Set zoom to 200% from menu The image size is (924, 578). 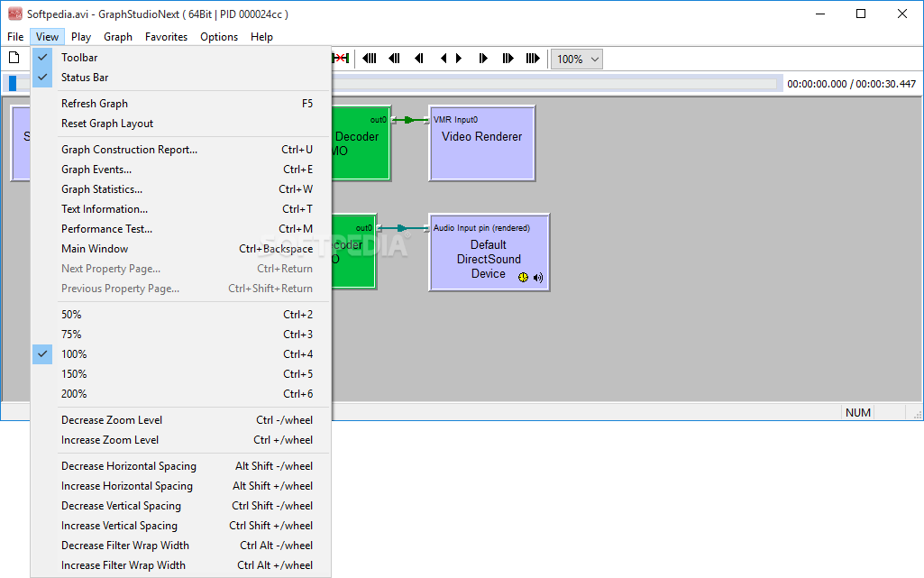point(181,393)
